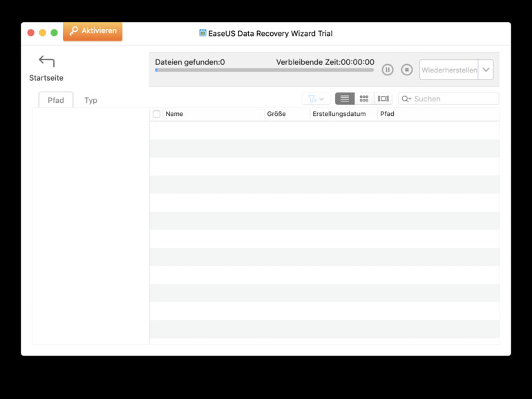This screenshot has width=532, height=399.
Task: Select cover flow preview view
Action: click(x=383, y=99)
